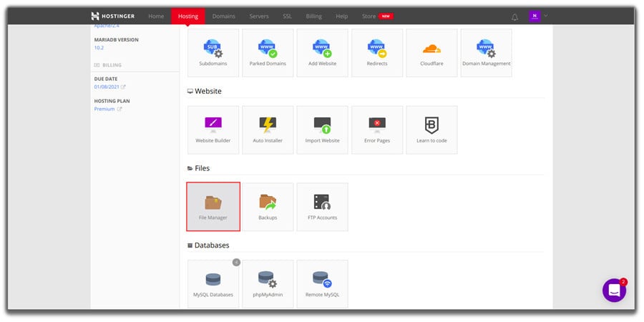Screen dimensions: 644x322
Task: Open the File Manager
Action: click(x=213, y=207)
